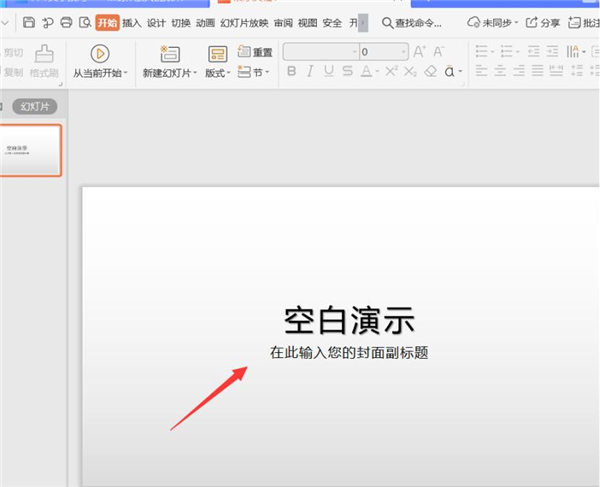
Task: Start slideshow from current slide icon
Action: coord(99,53)
